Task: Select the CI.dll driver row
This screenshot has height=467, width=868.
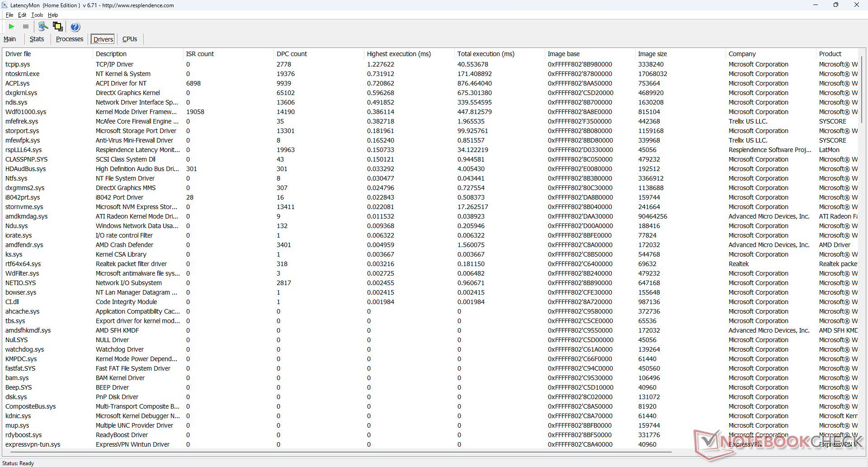Action: [430, 302]
